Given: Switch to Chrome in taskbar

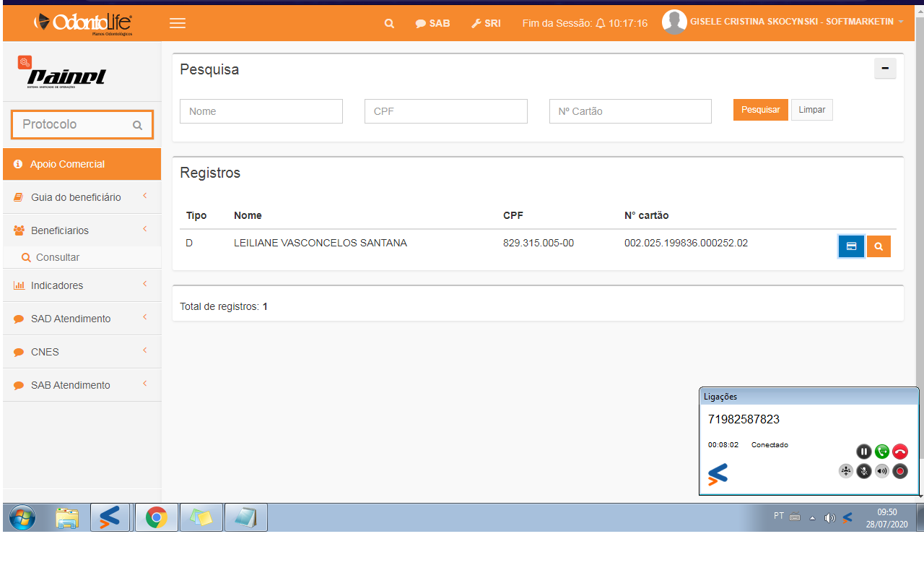Looking at the screenshot, I should pyautogui.click(x=156, y=517).
